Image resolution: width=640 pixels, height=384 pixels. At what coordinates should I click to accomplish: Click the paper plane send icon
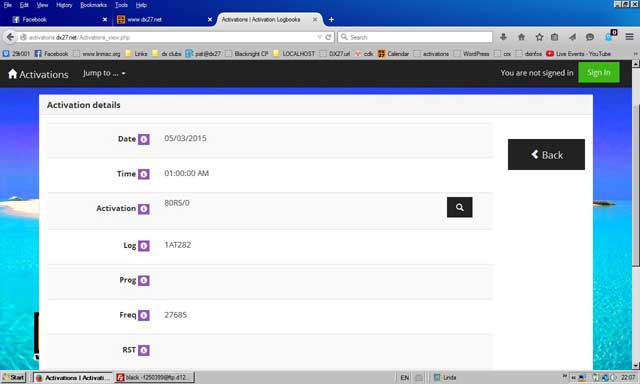572,37
